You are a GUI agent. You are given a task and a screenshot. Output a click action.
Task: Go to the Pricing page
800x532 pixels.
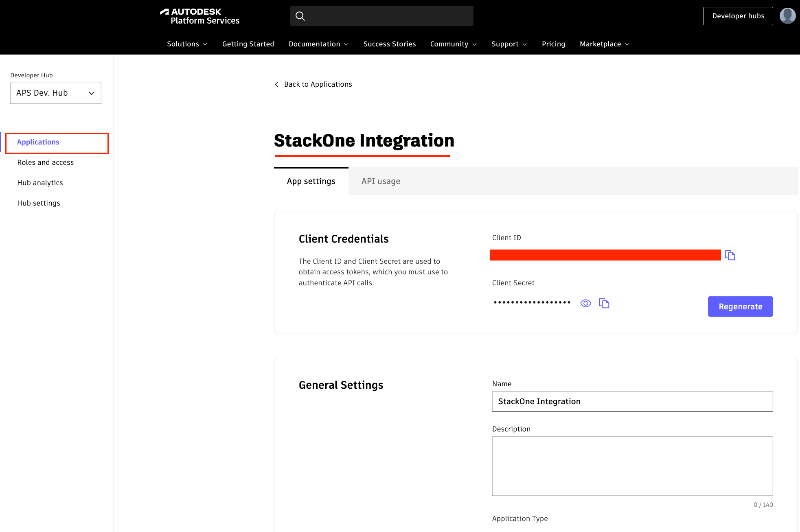point(553,44)
